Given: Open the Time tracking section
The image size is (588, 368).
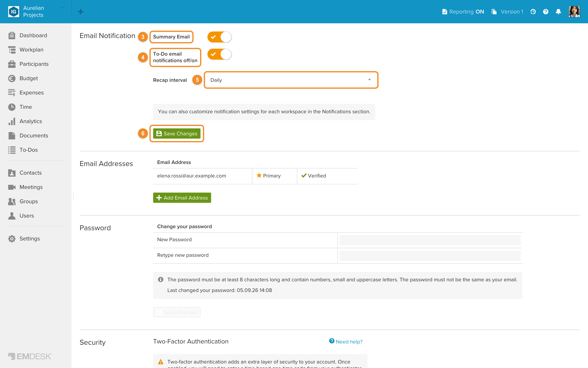Looking at the screenshot, I should pyautogui.click(x=20, y=107).
